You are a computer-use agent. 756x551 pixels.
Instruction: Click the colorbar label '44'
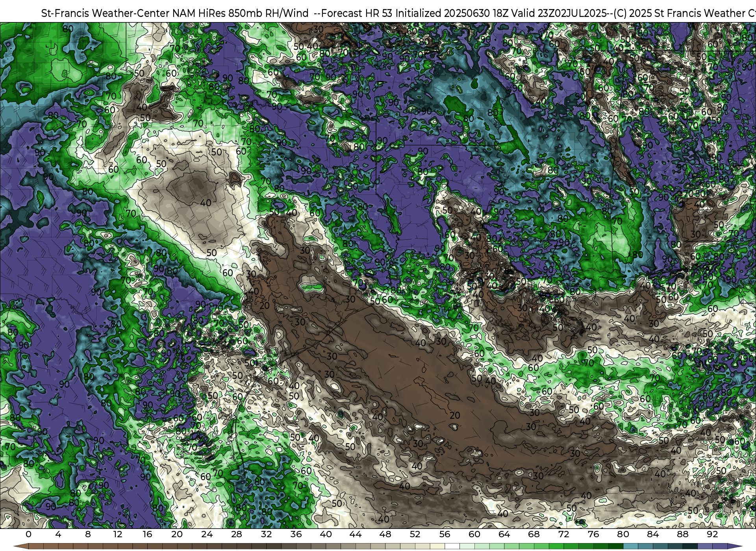[x=356, y=534]
